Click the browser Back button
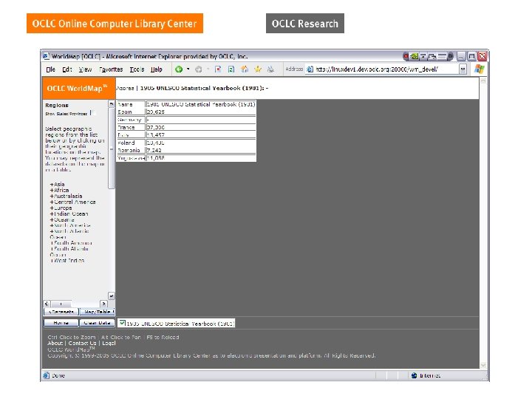The image size is (532, 399). pyautogui.click(x=179, y=69)
